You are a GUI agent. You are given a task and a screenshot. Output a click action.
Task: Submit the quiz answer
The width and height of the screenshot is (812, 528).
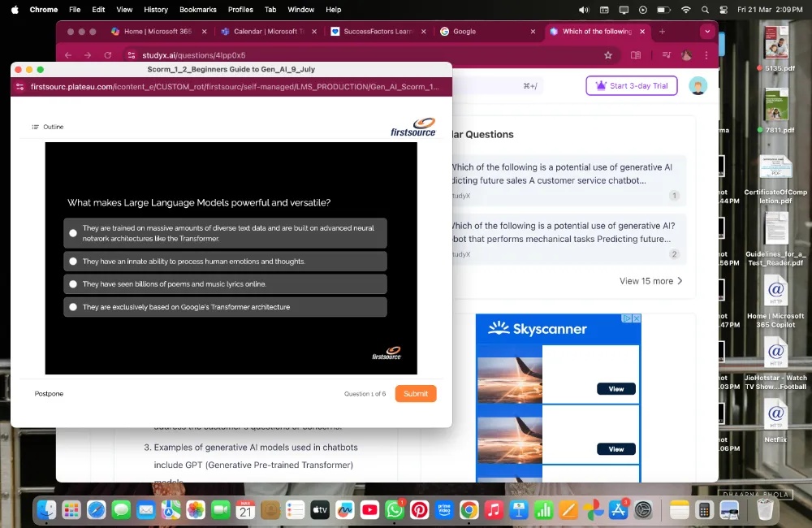pyautogui.click(x=415, y=394)
